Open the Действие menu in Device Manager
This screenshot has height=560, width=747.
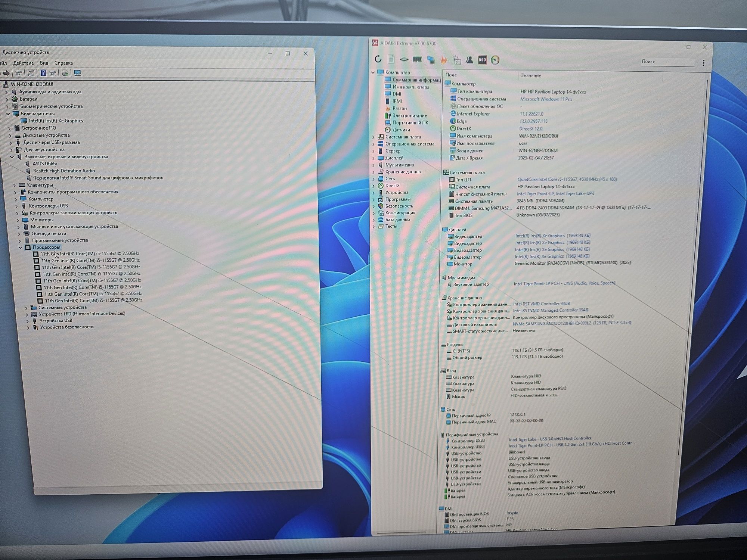pyautogui.click(x=23, y=63)
